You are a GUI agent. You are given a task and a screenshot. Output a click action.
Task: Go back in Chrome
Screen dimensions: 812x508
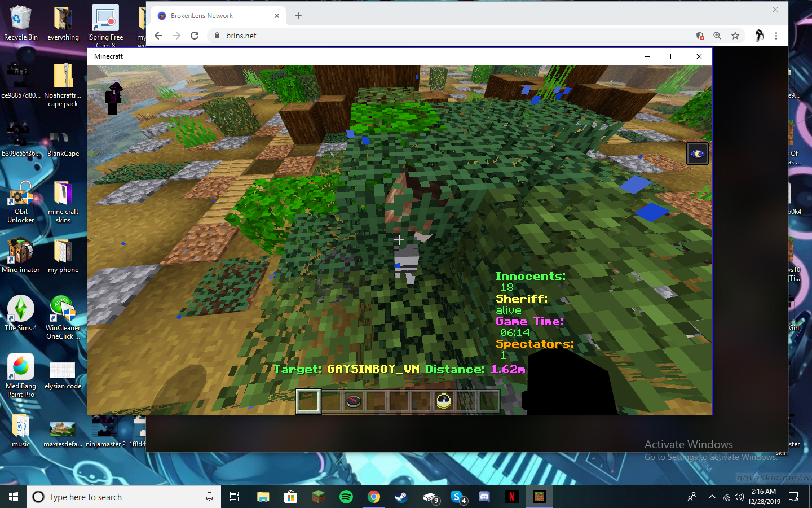(158, 36)
